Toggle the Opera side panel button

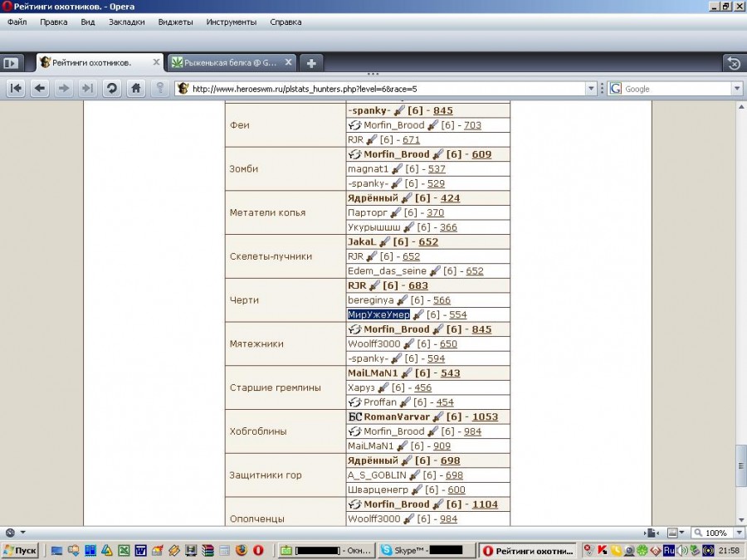click(x=11, y=62)
